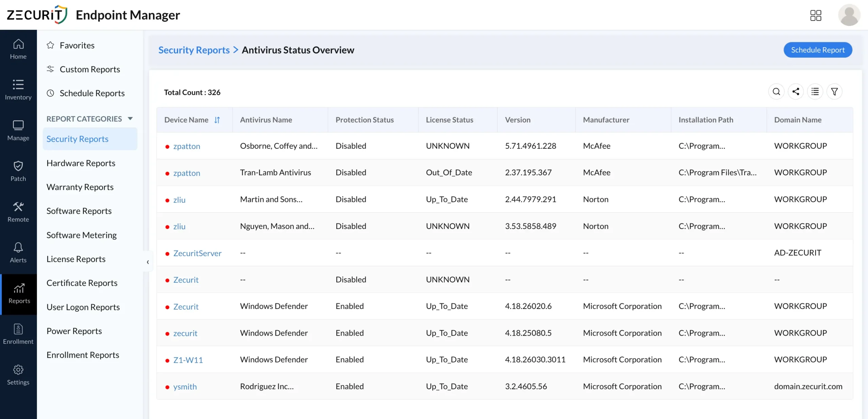Open the Z1-W11 device link

pyautogui.click(x=188, y=360)
